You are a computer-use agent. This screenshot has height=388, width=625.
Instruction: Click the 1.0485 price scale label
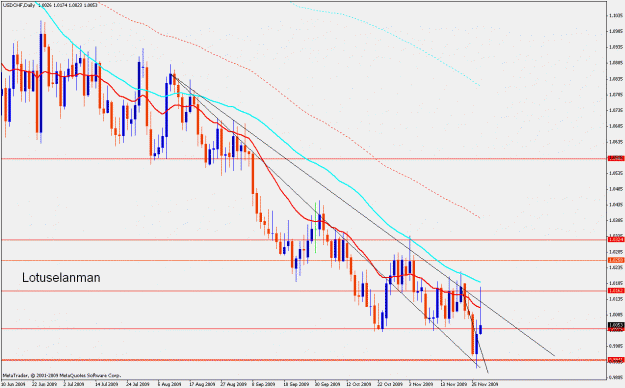616,189
